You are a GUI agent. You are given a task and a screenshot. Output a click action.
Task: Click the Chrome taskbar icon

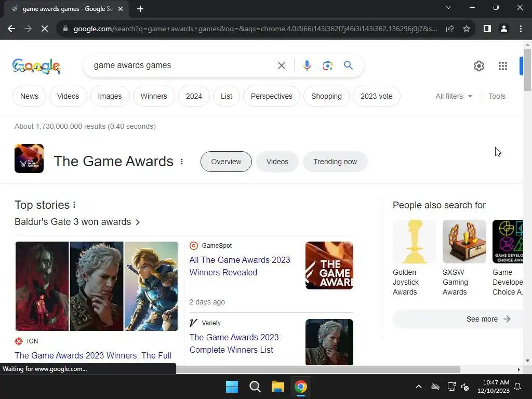pyautogui.click(x=301, y=387)
